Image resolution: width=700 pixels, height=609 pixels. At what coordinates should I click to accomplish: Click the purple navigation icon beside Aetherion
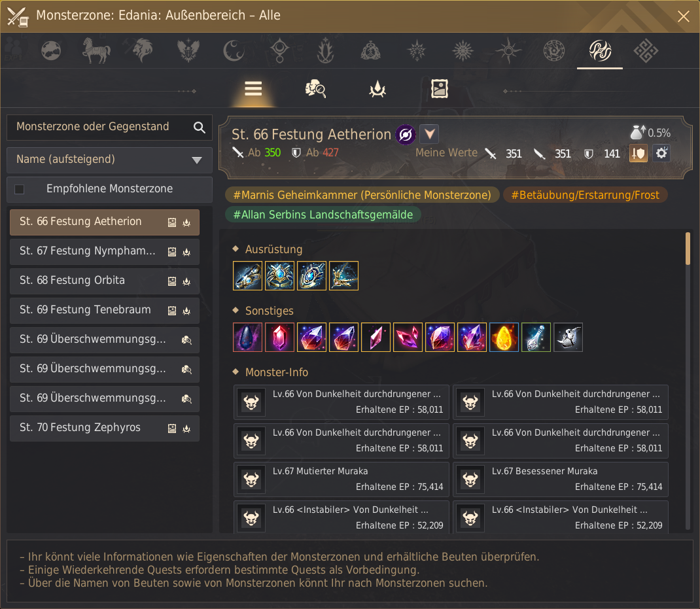tap(406, 134)
